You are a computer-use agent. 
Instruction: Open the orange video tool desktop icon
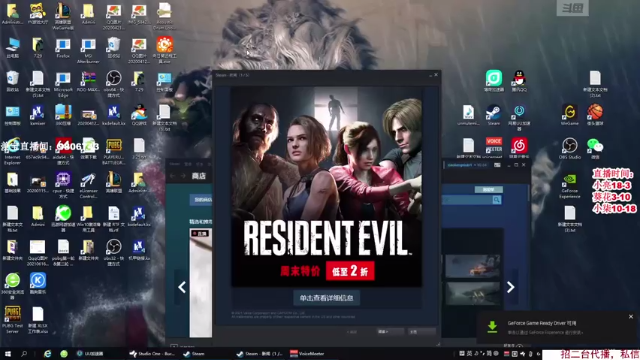(164, 50)
